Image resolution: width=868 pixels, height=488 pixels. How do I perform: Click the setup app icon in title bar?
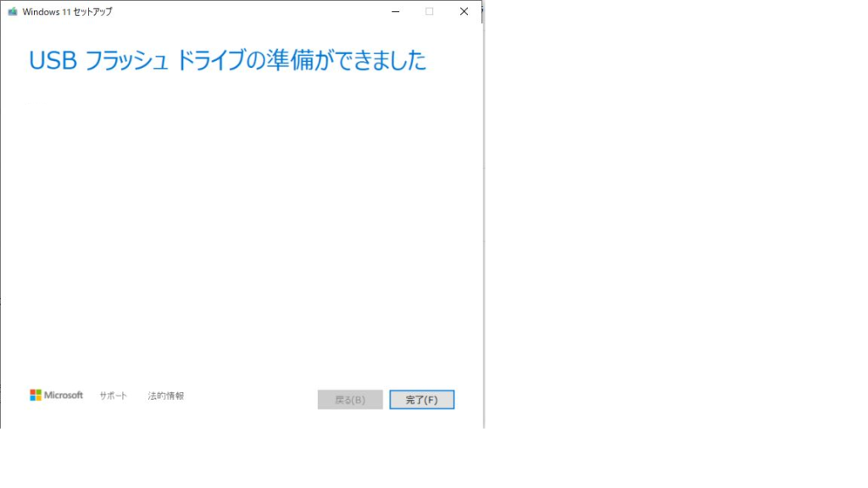coord(12,12)
